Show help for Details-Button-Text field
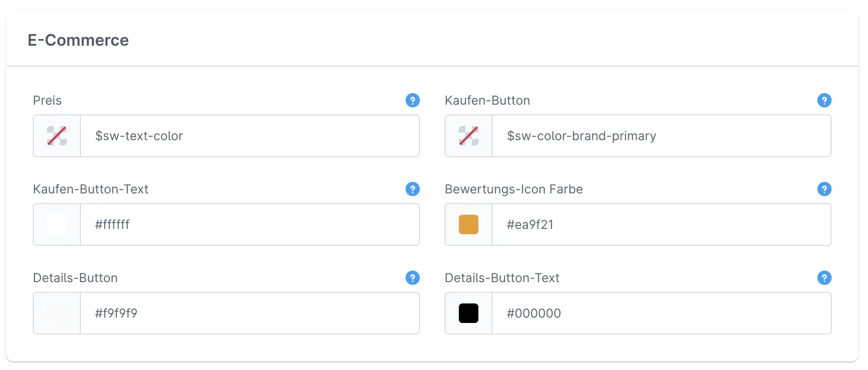This screenshot has width=868, height=370. [824, 278]
